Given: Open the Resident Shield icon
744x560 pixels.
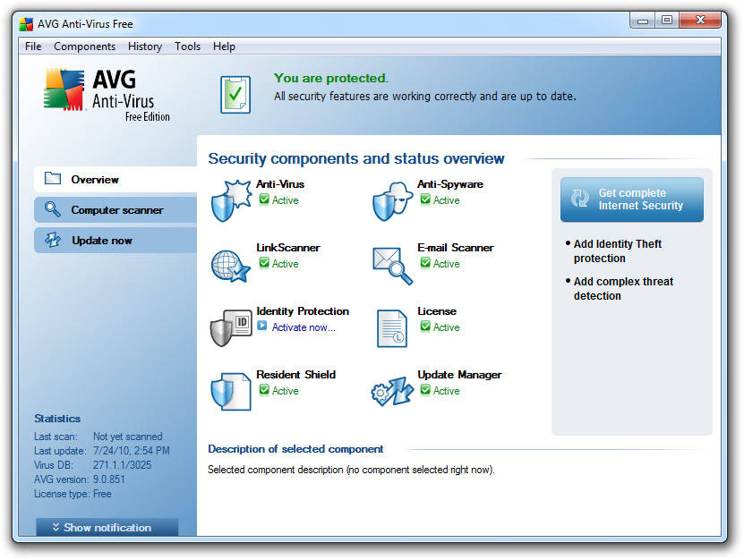Looking at the screenshot, I should pos(231,392).
